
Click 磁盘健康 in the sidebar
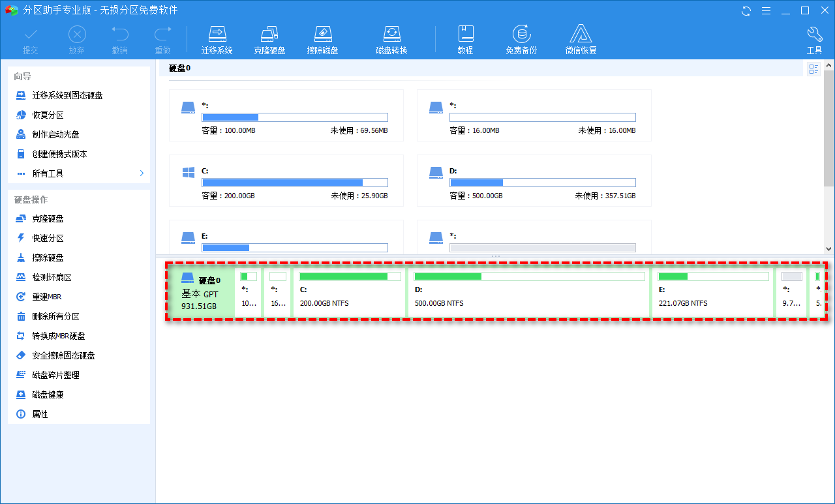click(x=48, y=394)
